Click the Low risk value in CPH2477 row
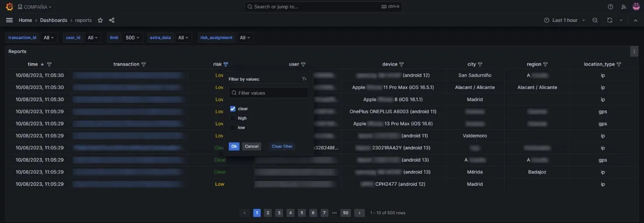The height and width of the screenshot is (223, 644). pyautogui.click(x=220, y=184)
